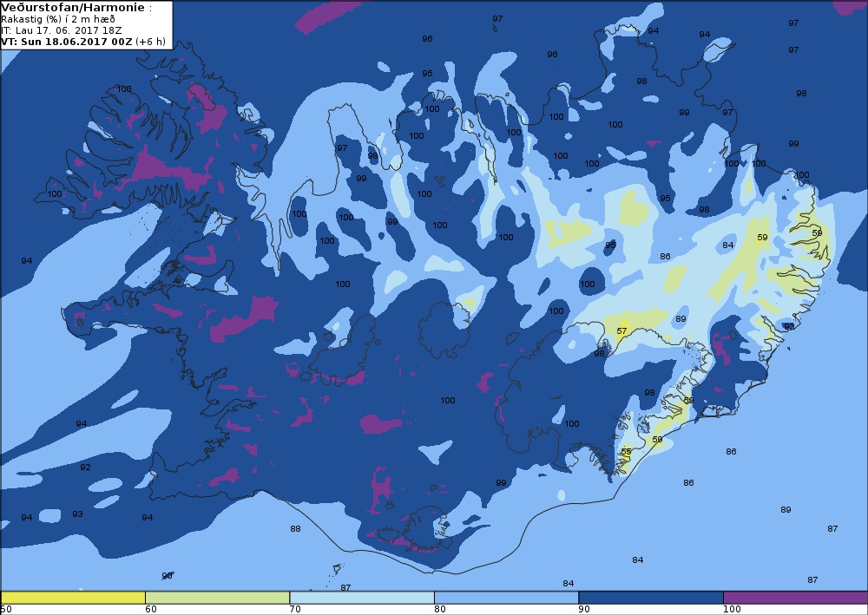Choose the medium blue 80–90 legend band
The height and width of the screenshot is (615, 868).
pos(507,598)
